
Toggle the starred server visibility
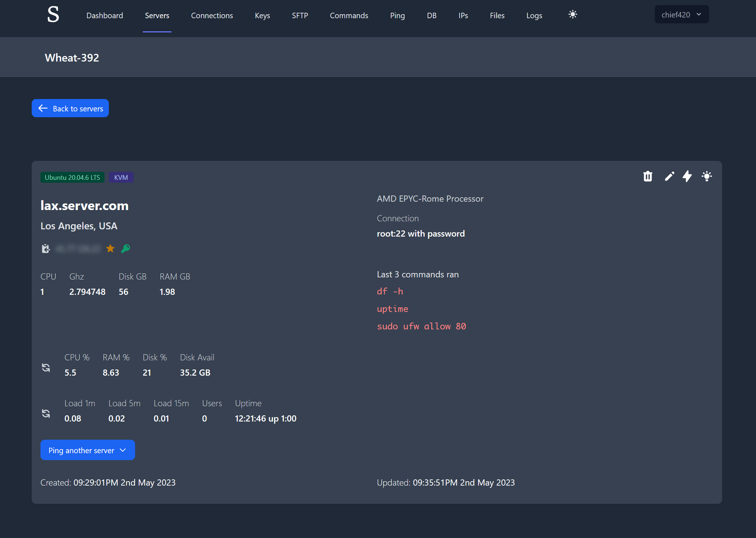point(110,249)
